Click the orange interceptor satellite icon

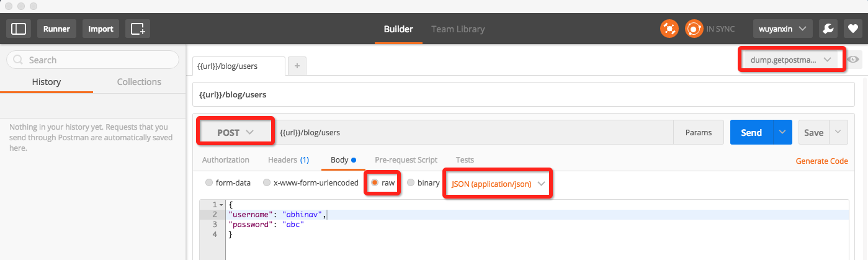(x=669, y=29)
